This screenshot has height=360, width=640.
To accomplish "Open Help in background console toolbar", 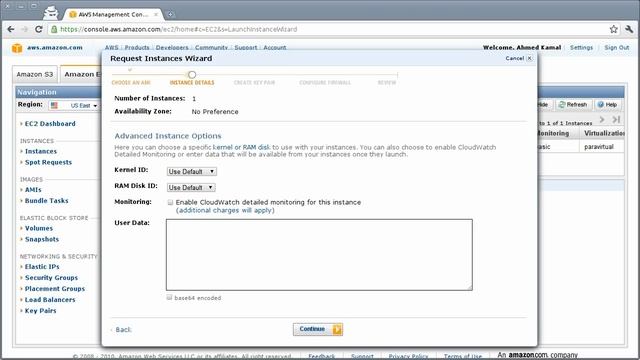I will [607, 105].
